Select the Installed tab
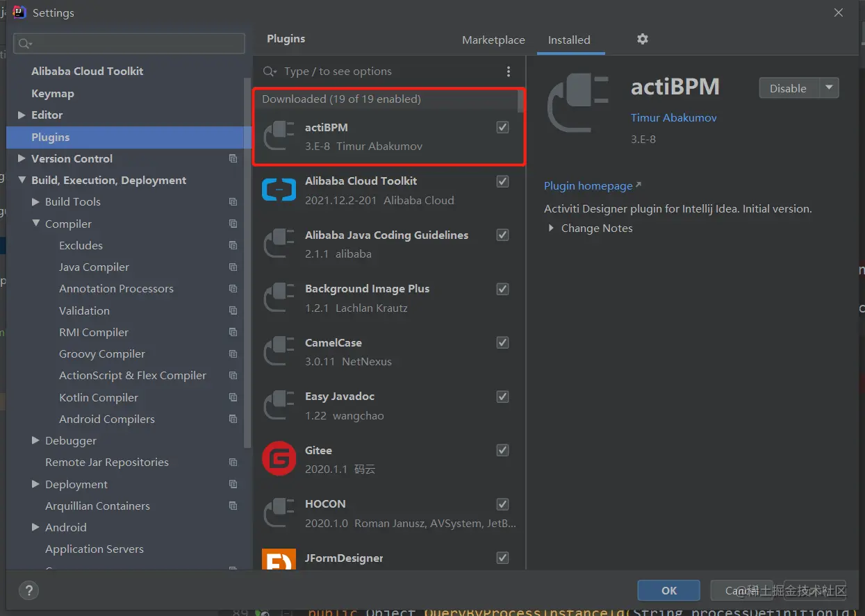This screenshot has height=616, width=865. 569,40
